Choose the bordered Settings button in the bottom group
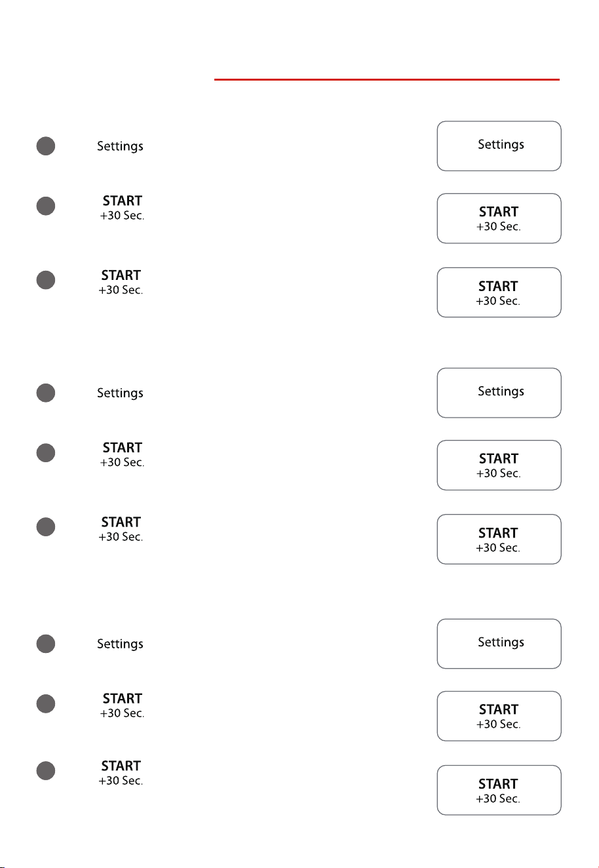This screenshot has height=868, width=599. (x=499, y=644)
